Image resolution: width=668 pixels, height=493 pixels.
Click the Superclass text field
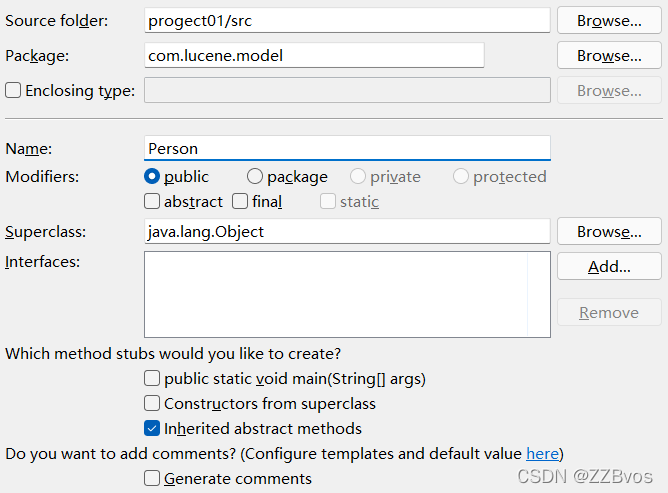346,232
